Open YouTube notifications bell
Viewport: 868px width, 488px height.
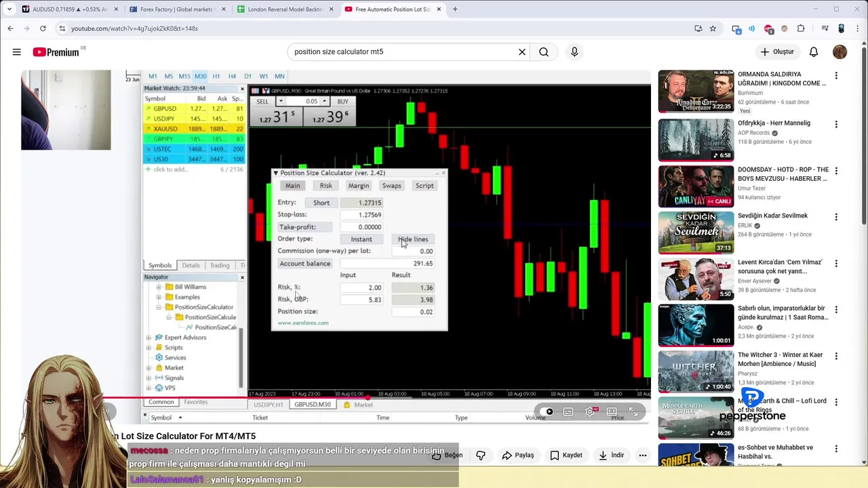pyautogui.click(x=814, y=52)
